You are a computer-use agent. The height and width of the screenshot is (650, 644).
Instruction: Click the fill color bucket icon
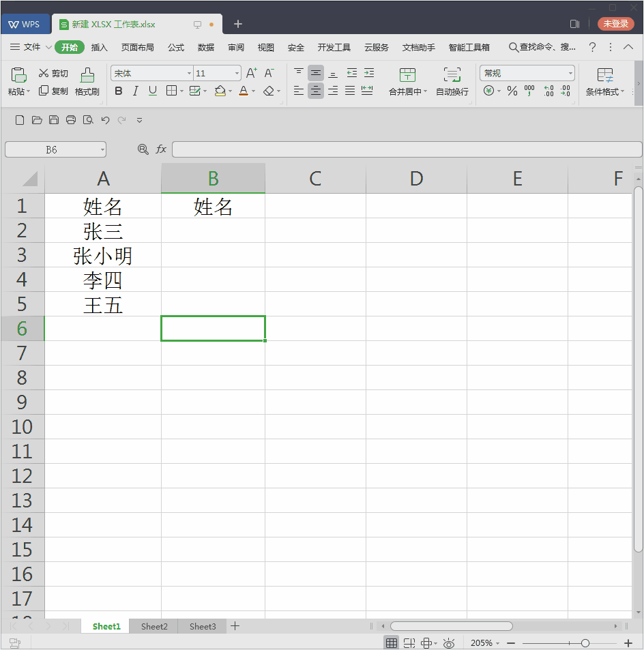220,91
